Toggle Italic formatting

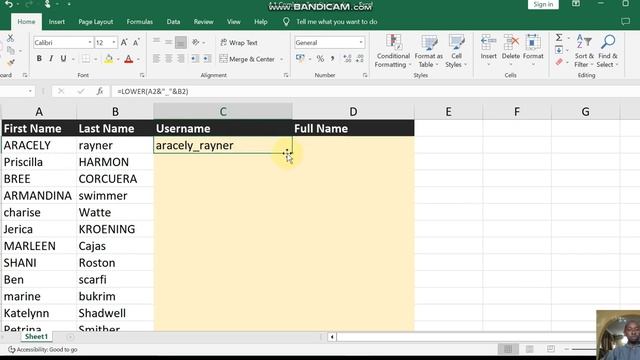pyautogui.click(x=51, y=59)
